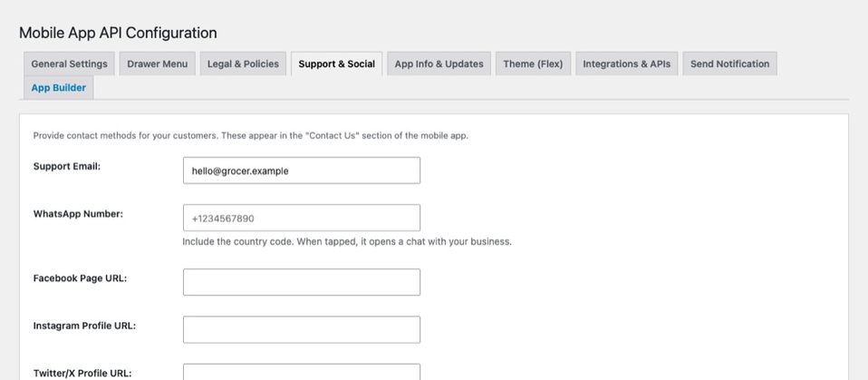Click the 'Include the country code' hint text
Viewport: 868px width, 380px height.
(347, 242)
